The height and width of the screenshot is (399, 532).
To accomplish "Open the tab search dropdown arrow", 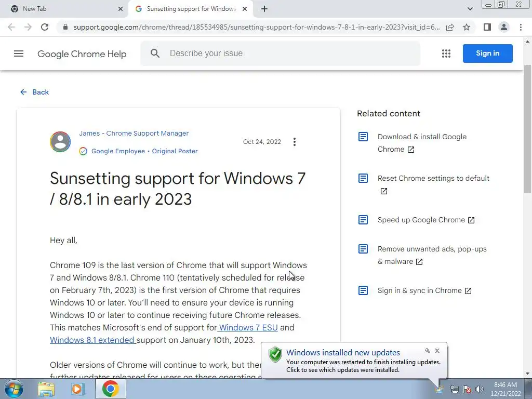I will pos(470,9).
